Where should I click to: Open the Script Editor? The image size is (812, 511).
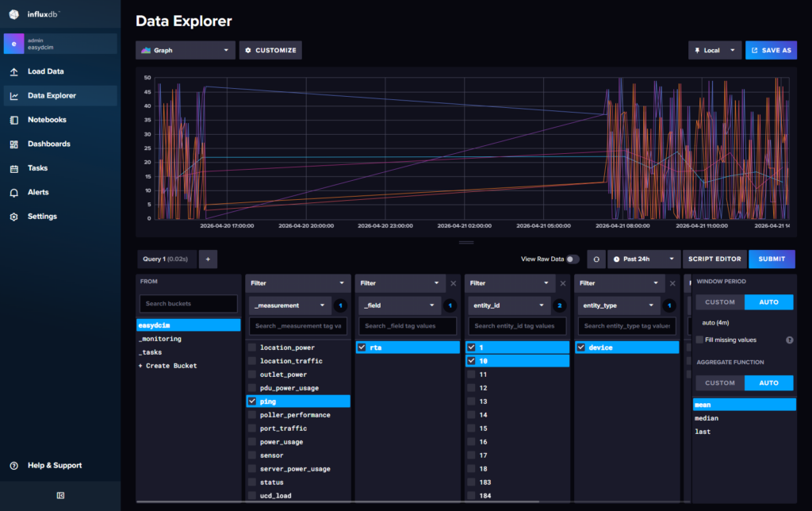[x=716, y=259]
